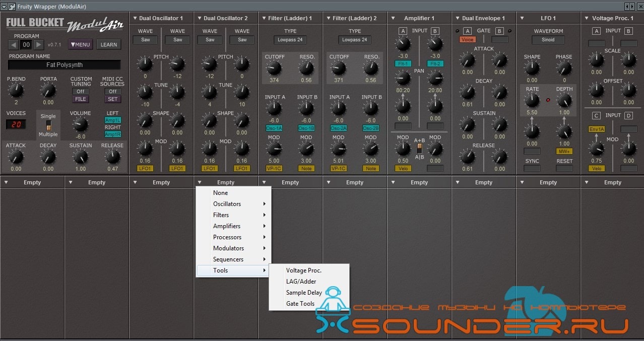
Task: Click Amp1L left output assignment
Action: (113, 120)
